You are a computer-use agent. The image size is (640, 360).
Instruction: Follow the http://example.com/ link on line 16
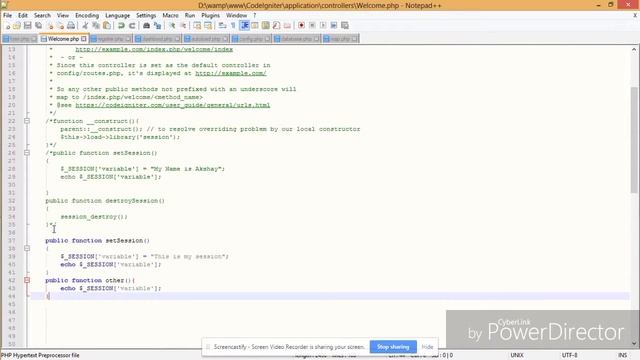pos(231,73)
